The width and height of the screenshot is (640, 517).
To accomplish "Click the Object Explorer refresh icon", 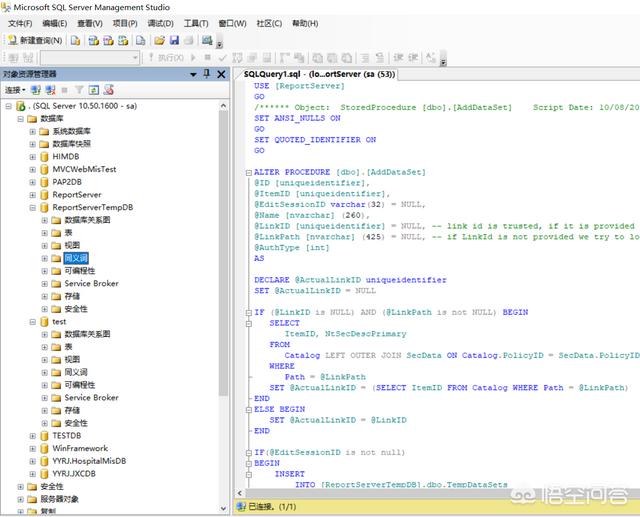I will (x=93, y=90).
